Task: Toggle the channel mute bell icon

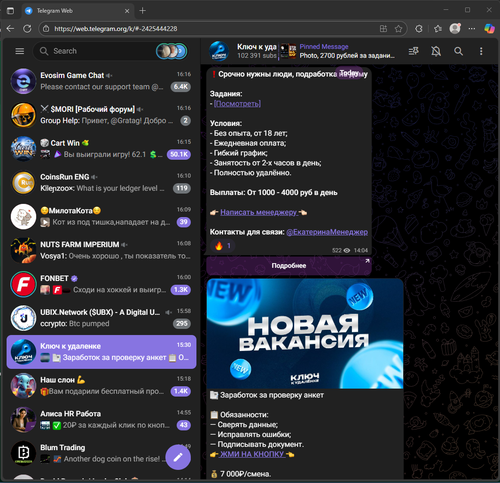Action: pos(436,51)
